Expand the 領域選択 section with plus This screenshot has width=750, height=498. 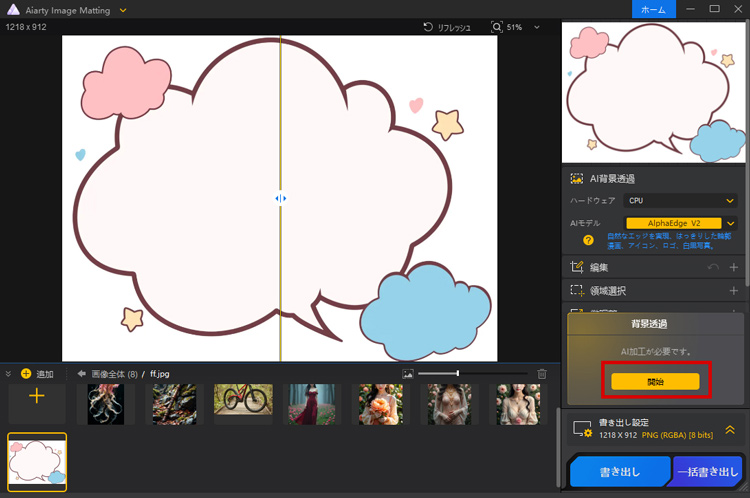click(734, 290)
